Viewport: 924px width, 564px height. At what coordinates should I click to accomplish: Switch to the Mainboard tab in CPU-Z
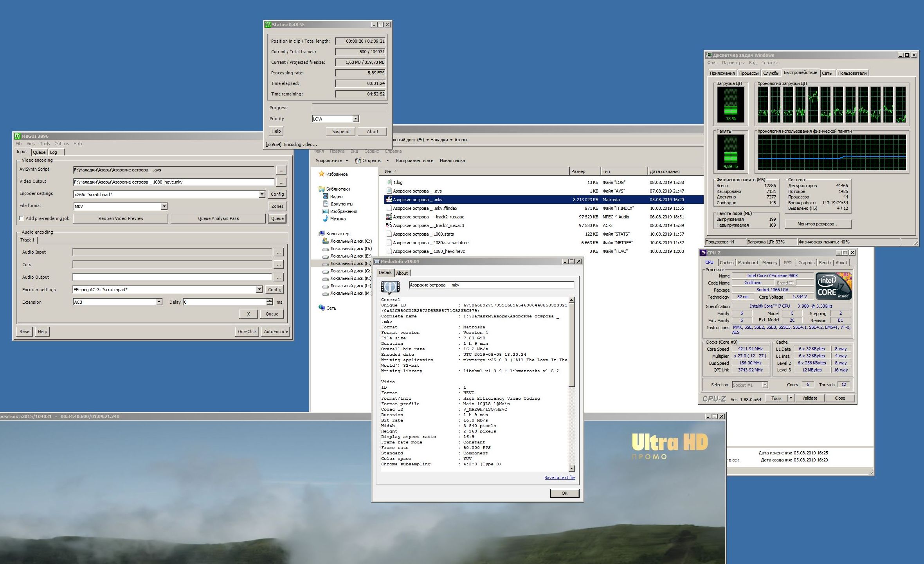(x=747, y=263)
